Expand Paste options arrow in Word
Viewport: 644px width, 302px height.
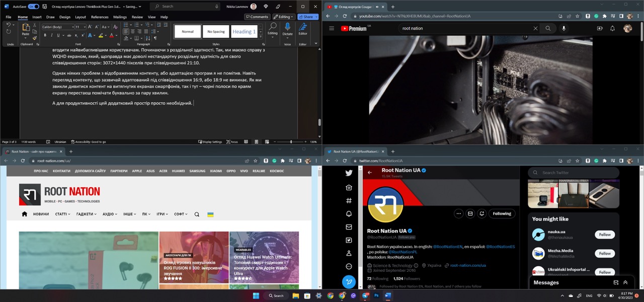coord(25,38)
